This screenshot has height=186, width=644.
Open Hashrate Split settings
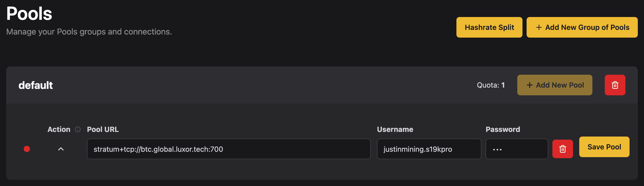tap(489, 27)
